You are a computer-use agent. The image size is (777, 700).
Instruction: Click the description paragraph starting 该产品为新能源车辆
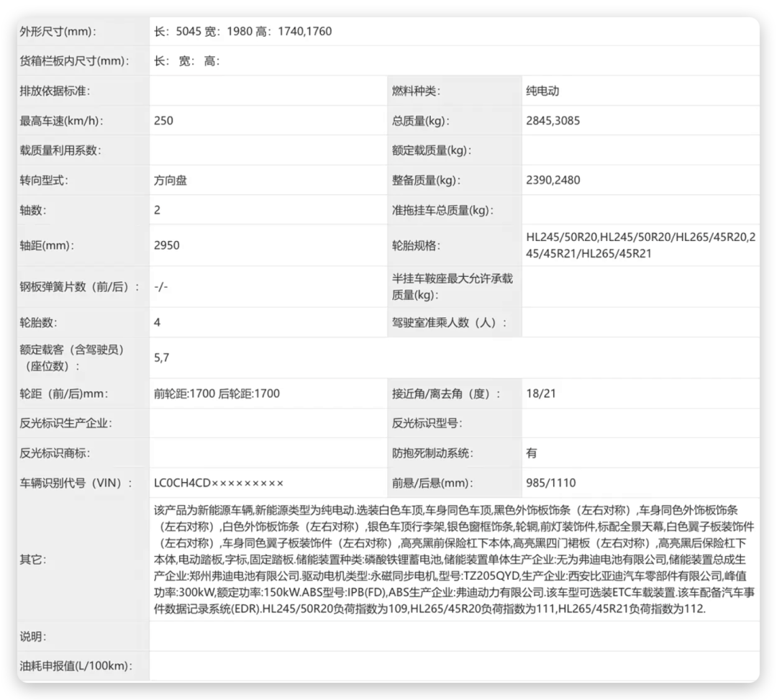[x=455, y=560]
